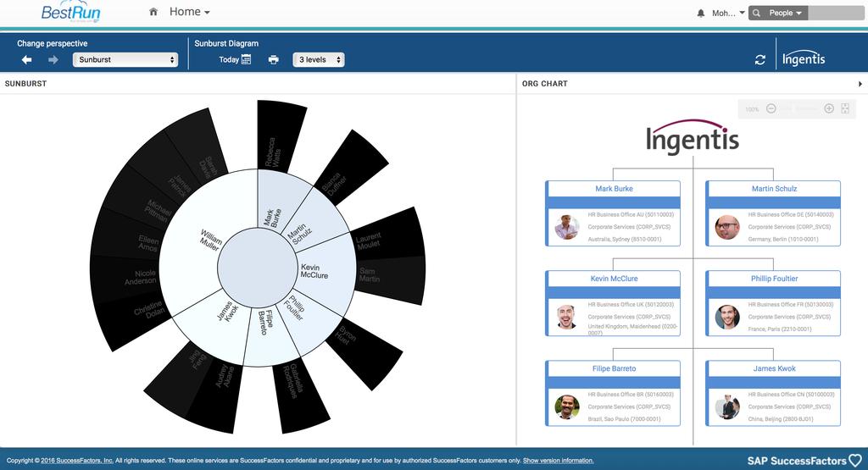Open the Today date calendar picker

point(235,60)
